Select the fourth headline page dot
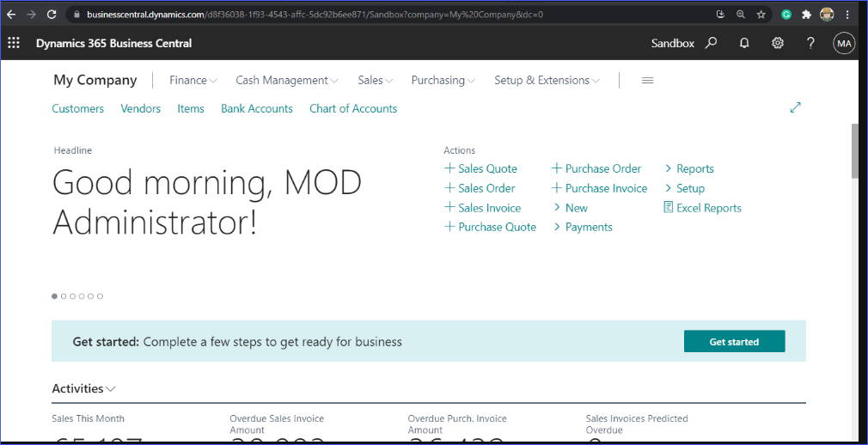 point(82,296)
